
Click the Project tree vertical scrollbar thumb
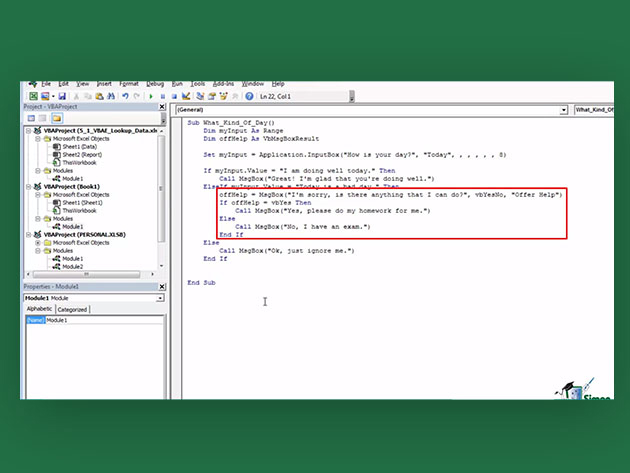click(162, 189)
